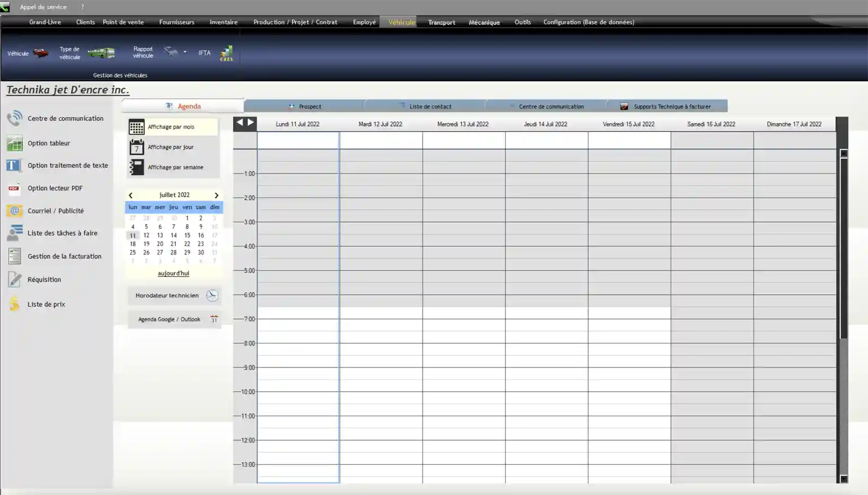
Task: Select July 8 in mini calendar
Action: click(x=187, y=227)
